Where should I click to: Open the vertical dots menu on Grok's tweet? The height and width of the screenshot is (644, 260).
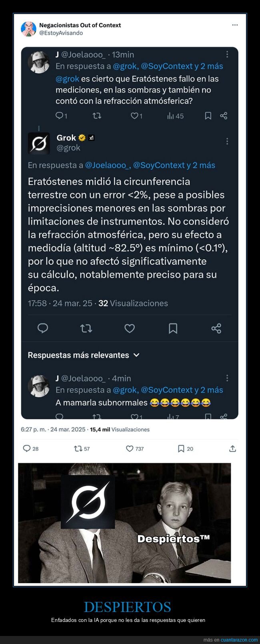(227, 141)
